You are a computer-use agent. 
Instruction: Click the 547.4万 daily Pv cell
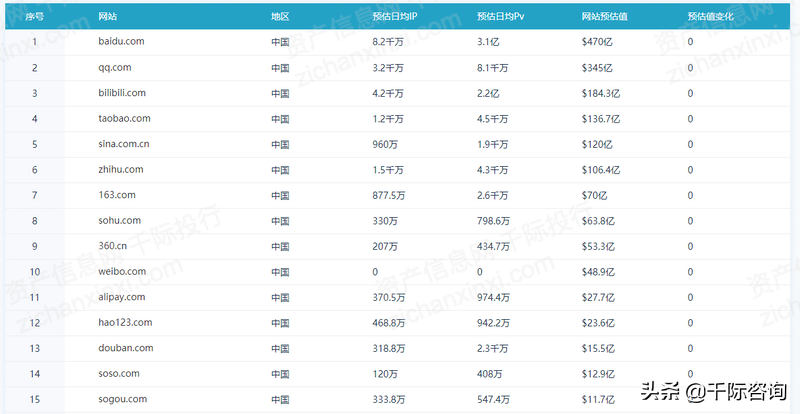point(493,400)
